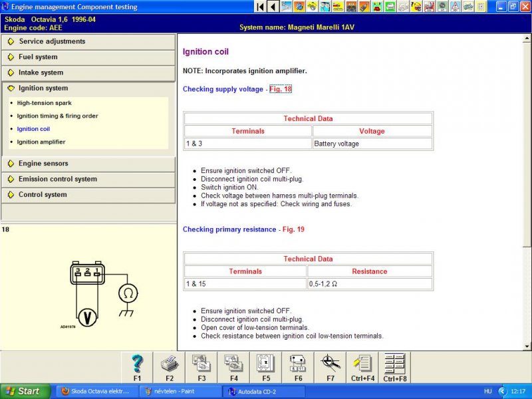
Task: Click the 'Engine code: AEE' text
Action: pyautogui.click(x=33, y=27)
